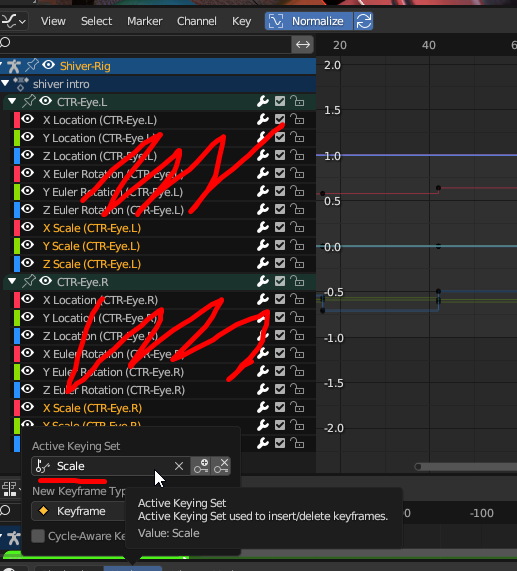This screenshot has height=571, width=517.
Task: Uncheck mute box for Z Scale (CTR-Eye.L)
Action: (280, 263)
